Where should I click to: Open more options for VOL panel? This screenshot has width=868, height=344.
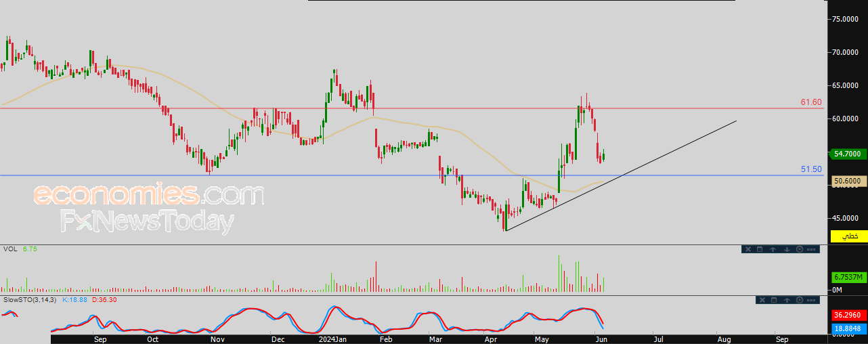tap(811, 249)
